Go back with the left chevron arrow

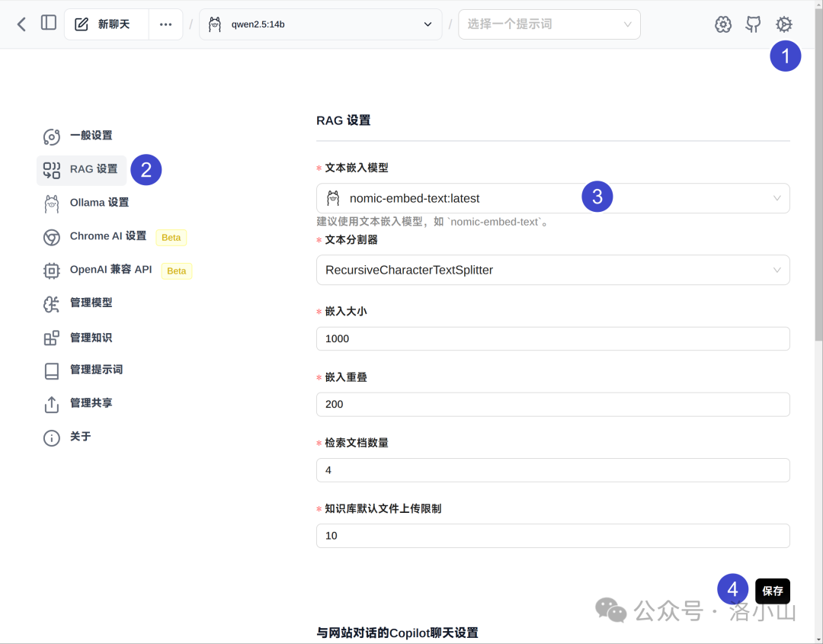tap(21, 24)
